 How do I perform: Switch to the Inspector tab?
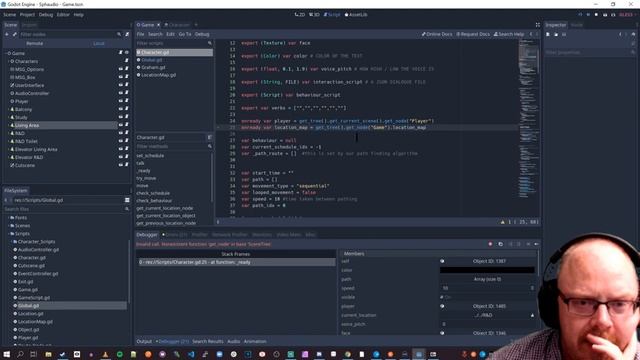556,25
